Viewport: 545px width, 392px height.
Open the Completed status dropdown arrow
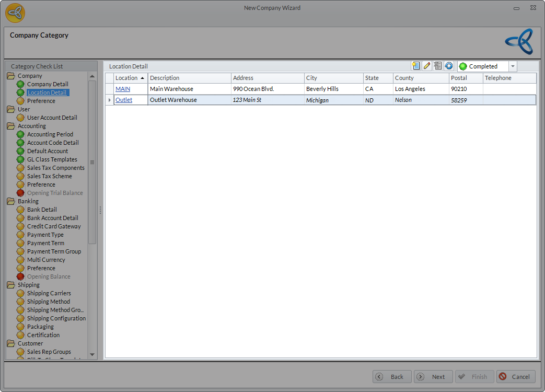(513, 66)
